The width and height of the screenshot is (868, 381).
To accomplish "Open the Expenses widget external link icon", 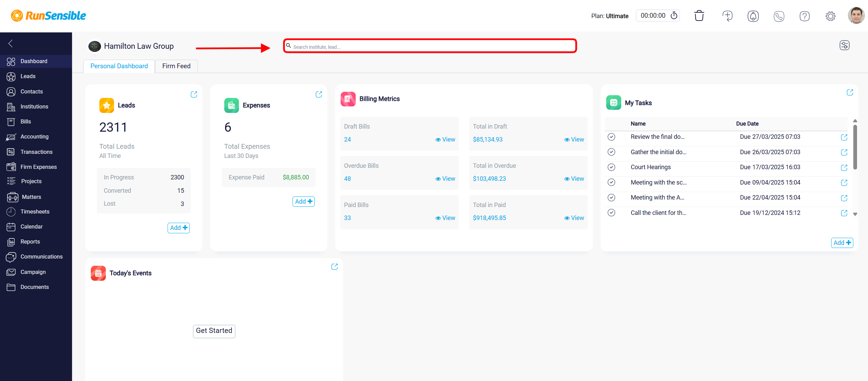I will point(319,94).
